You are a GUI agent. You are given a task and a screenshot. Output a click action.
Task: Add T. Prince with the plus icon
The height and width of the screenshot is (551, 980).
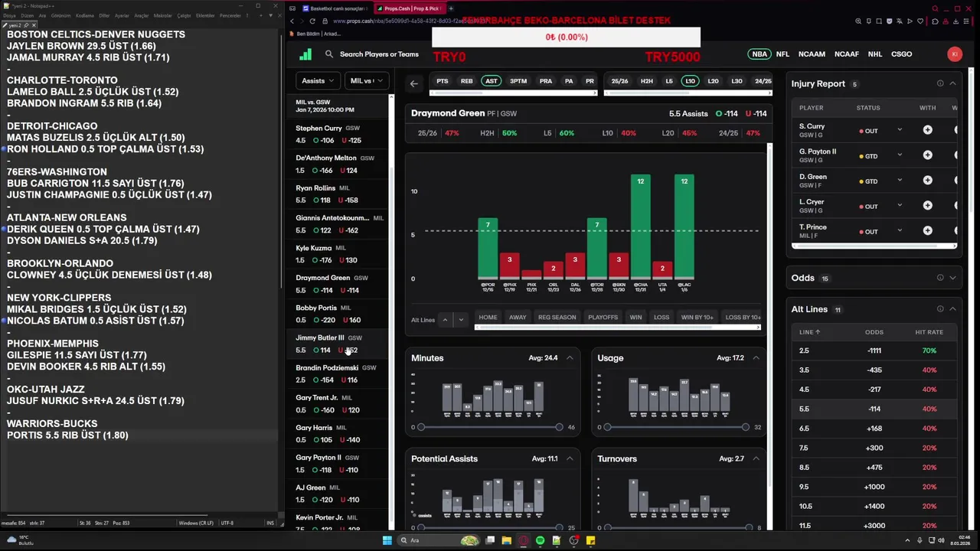coord(927,231)
